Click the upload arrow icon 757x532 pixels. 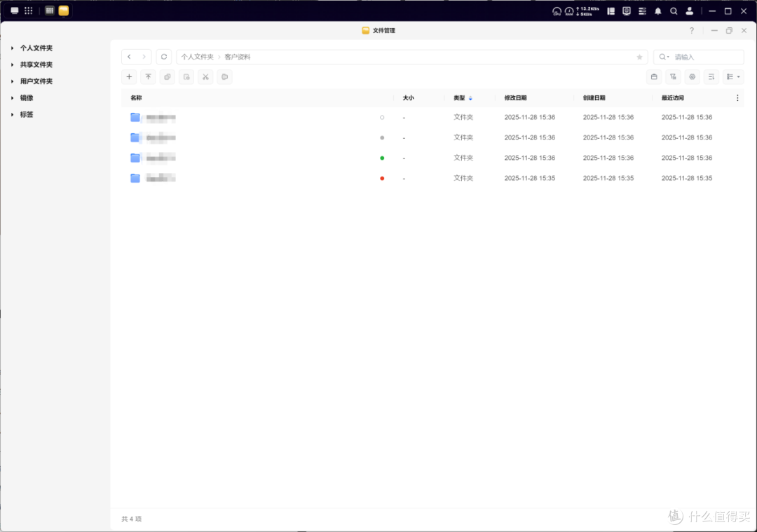click(x=148, y=77)
